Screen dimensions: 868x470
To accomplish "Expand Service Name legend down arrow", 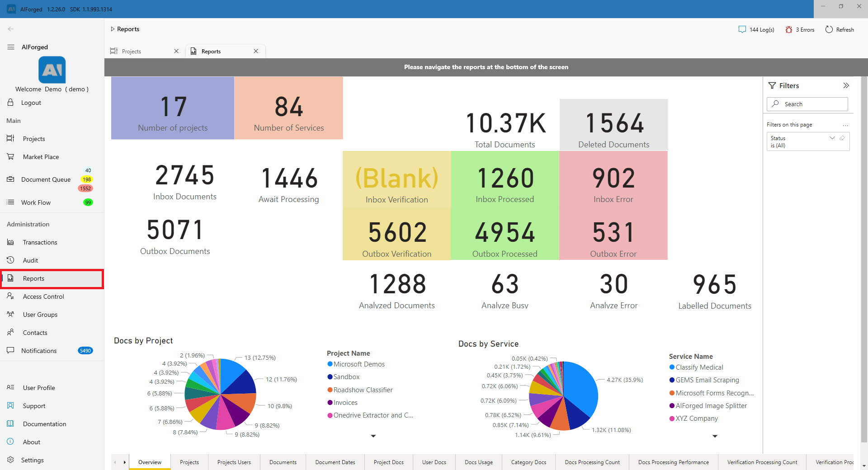I will [715, 436].
